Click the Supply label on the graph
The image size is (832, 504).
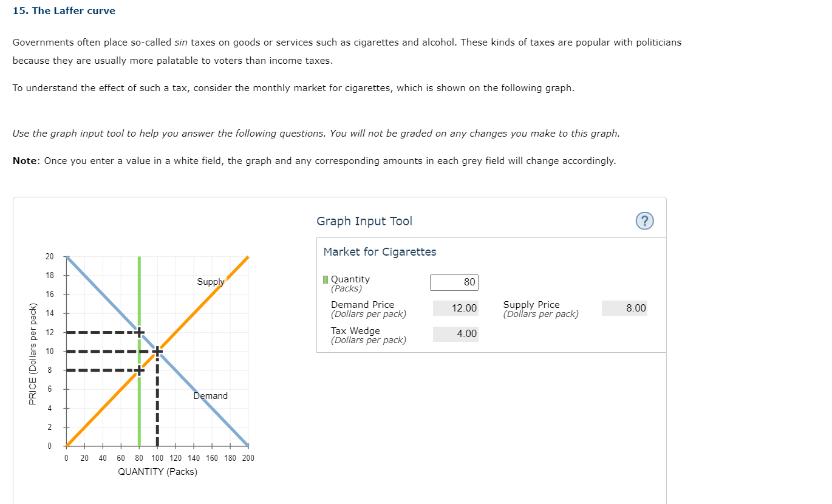point(210,282)
